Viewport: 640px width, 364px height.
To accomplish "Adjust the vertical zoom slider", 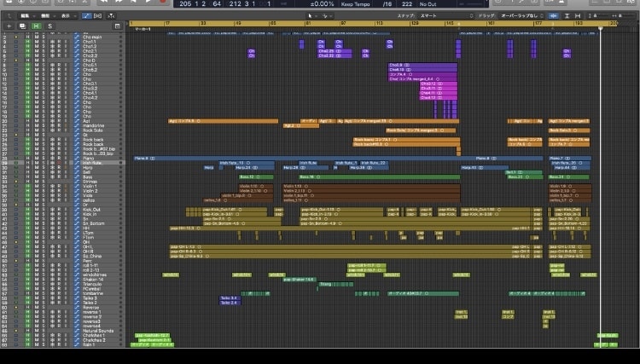I will point(596,16).
